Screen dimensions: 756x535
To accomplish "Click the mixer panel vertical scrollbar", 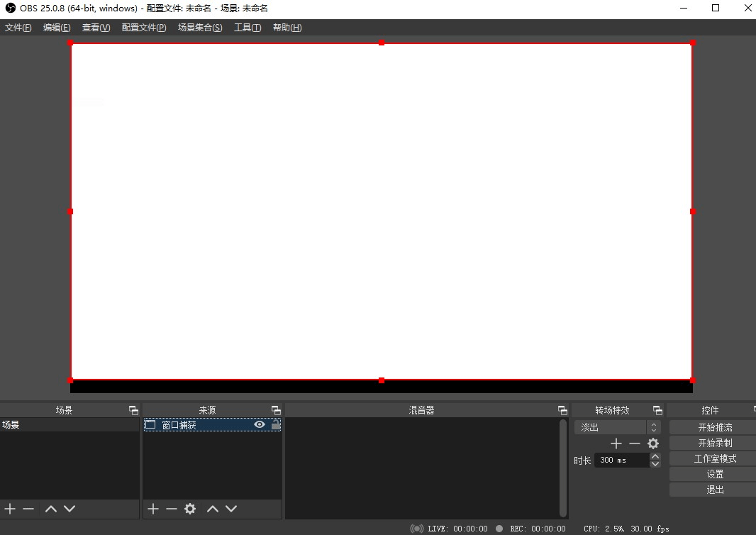I will [562, 468].
